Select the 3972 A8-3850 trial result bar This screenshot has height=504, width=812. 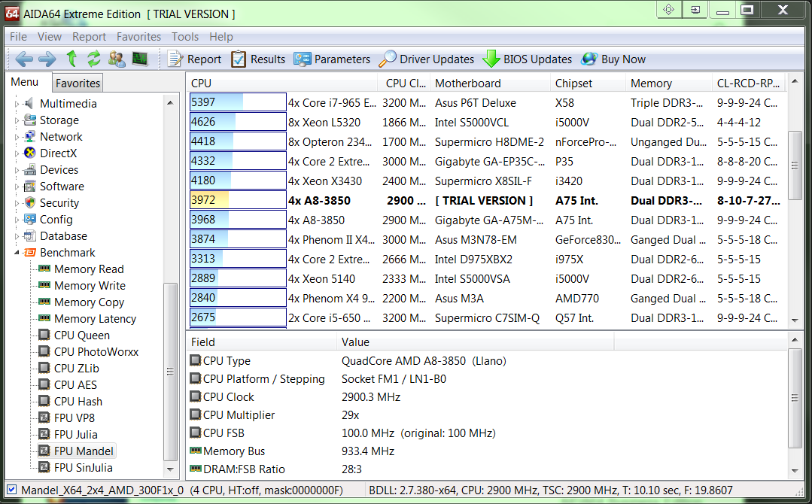tap(238, 200)
